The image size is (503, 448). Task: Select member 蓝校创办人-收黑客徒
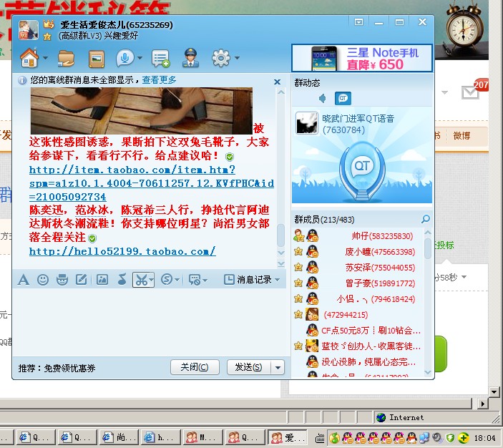coord(358,346)
